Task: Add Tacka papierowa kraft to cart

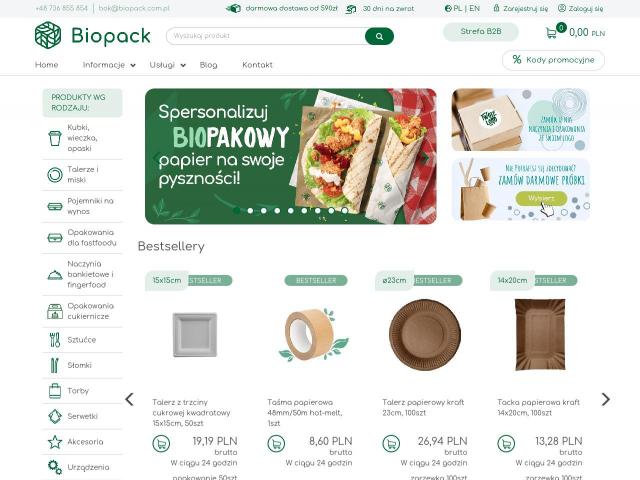Action: pyautogui.click(x=506, y=443)
